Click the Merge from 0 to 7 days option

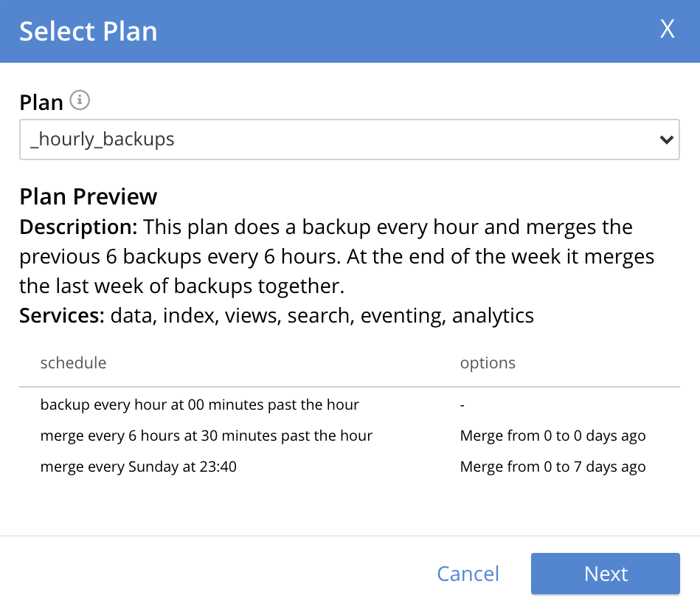click(552, 467)
